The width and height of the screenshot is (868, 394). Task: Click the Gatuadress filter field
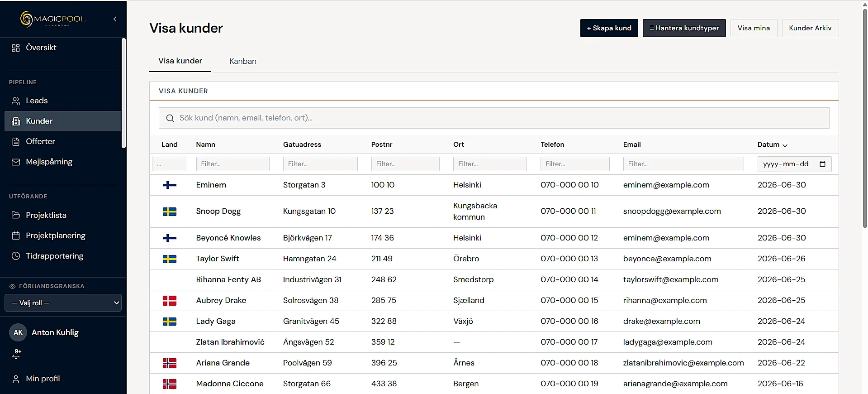point(320,164)
